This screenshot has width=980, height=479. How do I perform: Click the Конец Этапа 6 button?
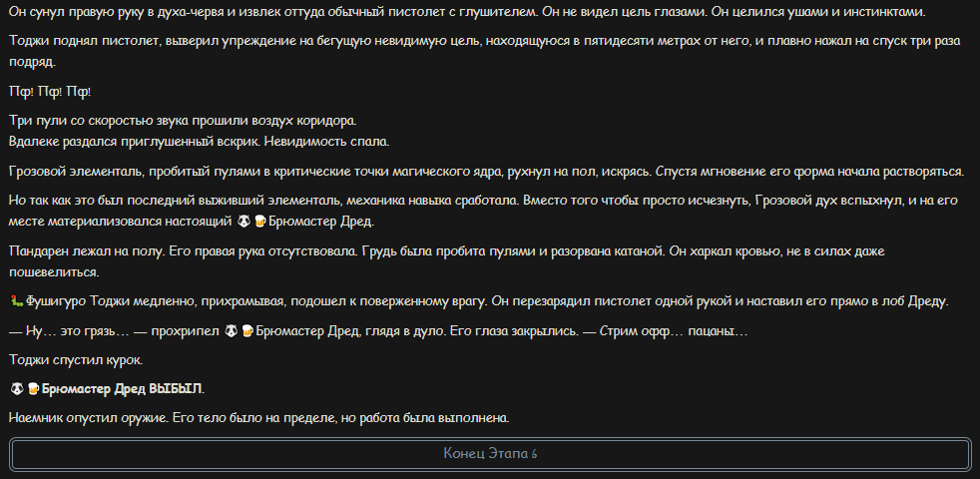[x=490, y=454]
